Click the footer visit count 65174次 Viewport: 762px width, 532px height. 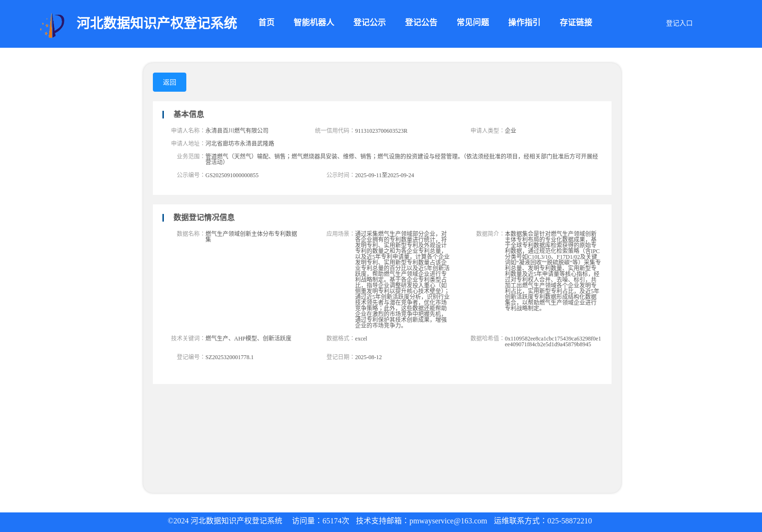click(x=336, y=521)
